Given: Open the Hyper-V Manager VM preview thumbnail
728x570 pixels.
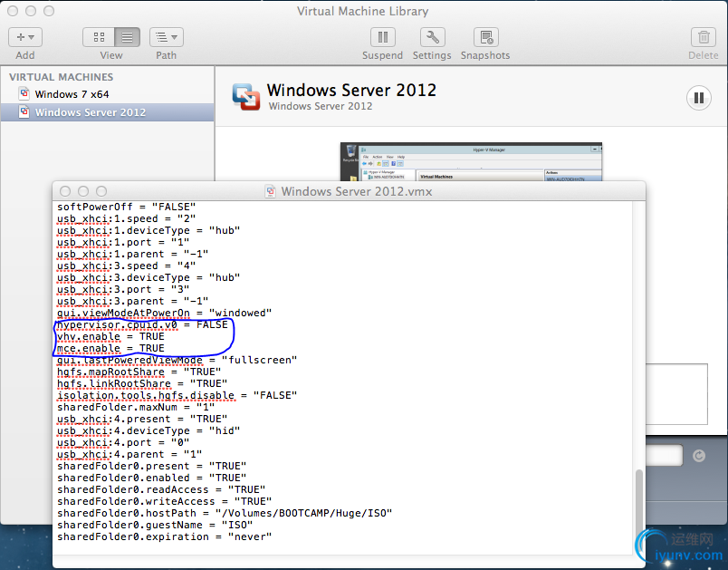Looking at the screenshot, I should [x=471, y=161].
